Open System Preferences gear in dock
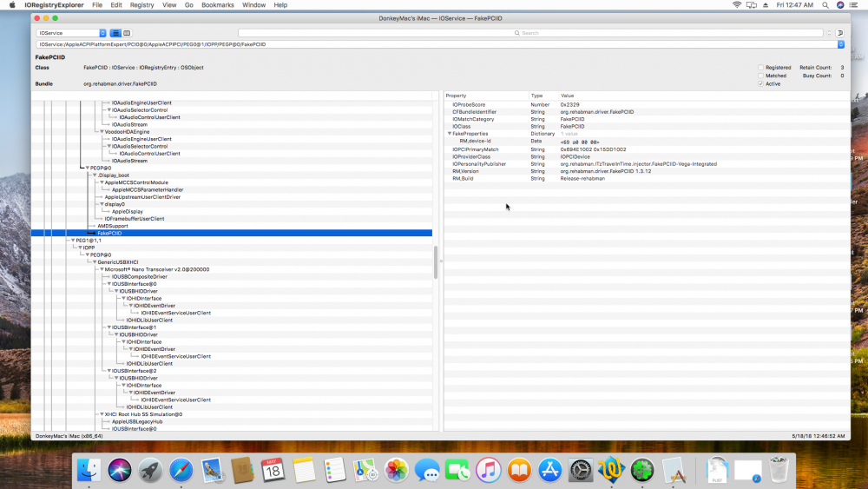Image resolution: width=868 pixels, height=489 pixels. [581, 470]
